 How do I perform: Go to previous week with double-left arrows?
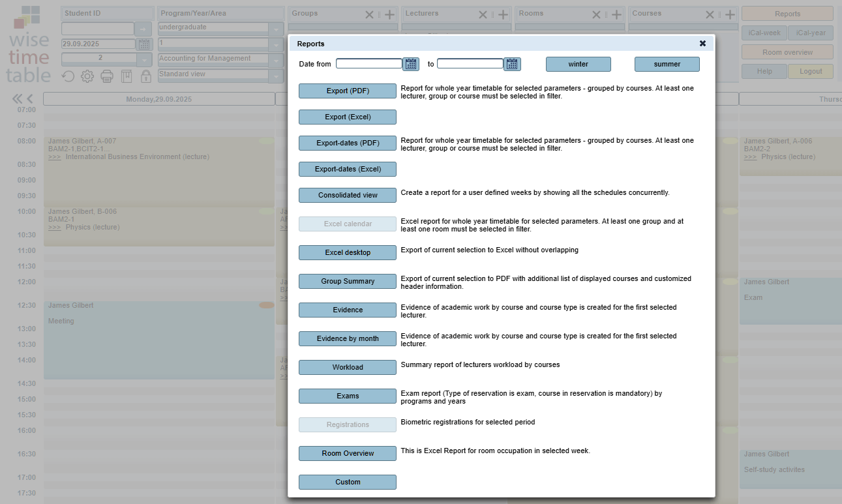18,99
